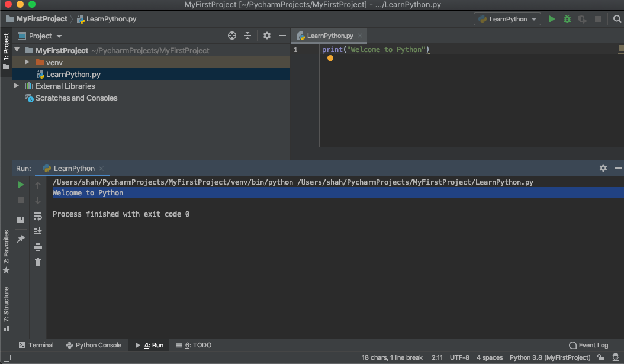Go down the stack trace in Run panel
Image resolution: width=624 pixels, height=364 pixels.
(x=38, y=201)
